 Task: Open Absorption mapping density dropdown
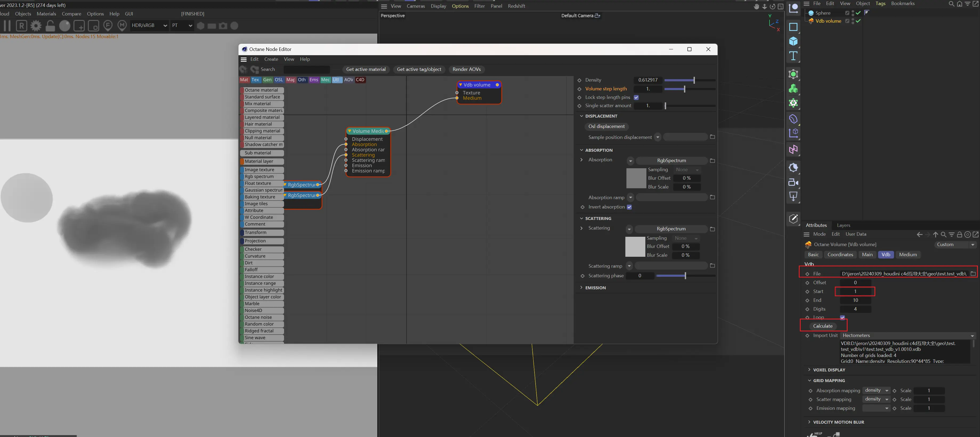click(x=877, y=391)
